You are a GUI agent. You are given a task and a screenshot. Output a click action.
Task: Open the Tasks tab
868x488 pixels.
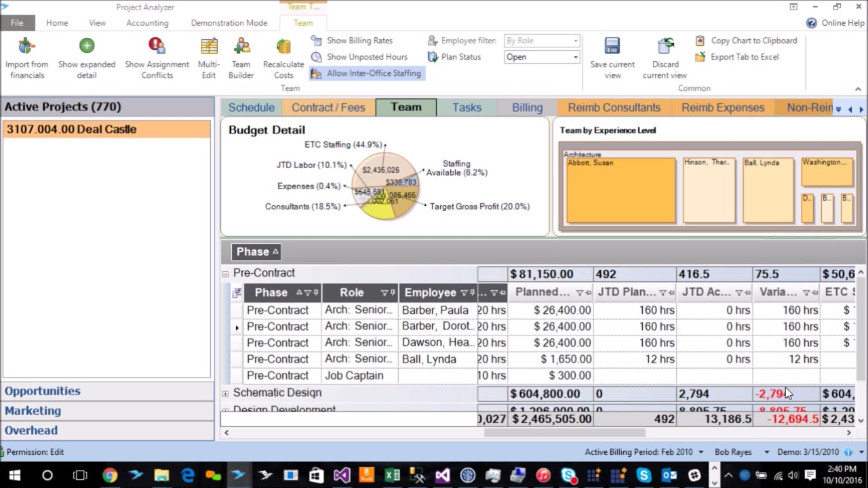[x=467, y=108]
